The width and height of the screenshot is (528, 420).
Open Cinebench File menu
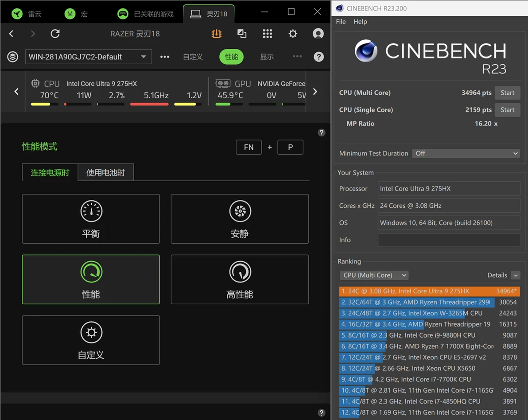point(341,22)
